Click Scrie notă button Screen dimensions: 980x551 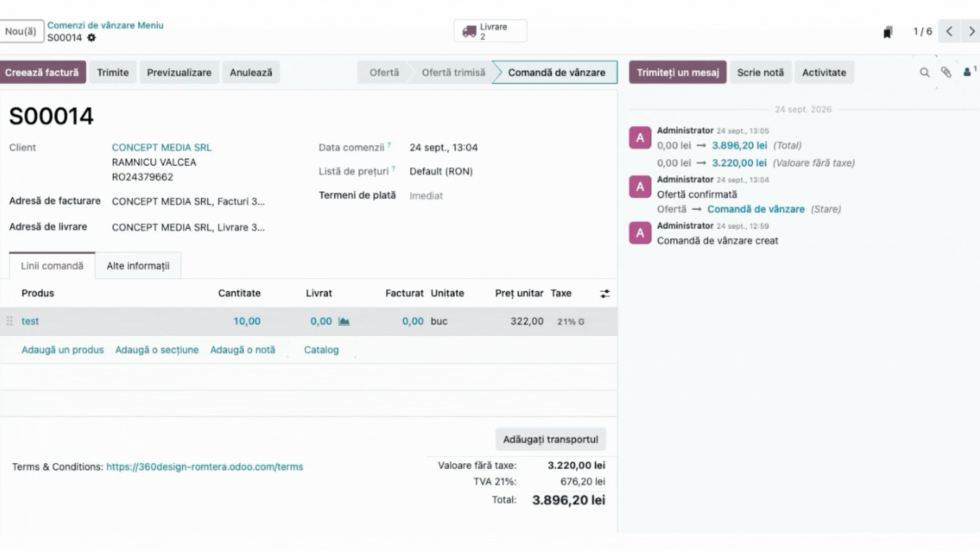761,72
